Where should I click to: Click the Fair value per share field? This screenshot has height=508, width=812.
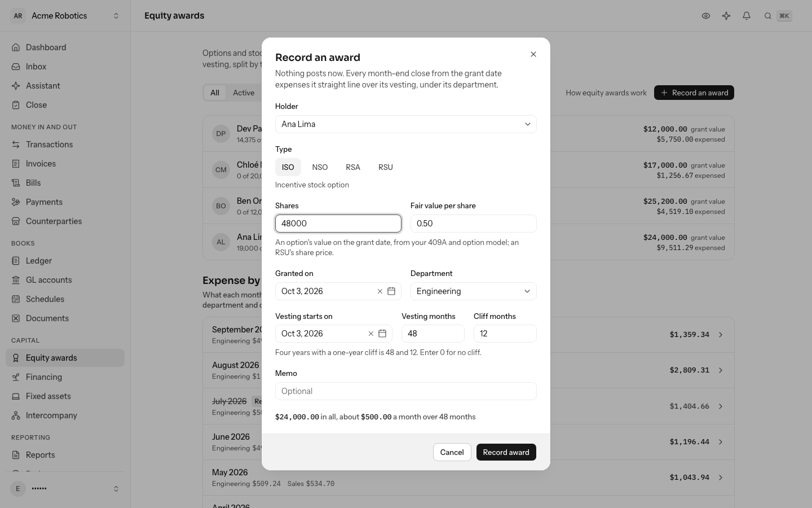[474, 224]
